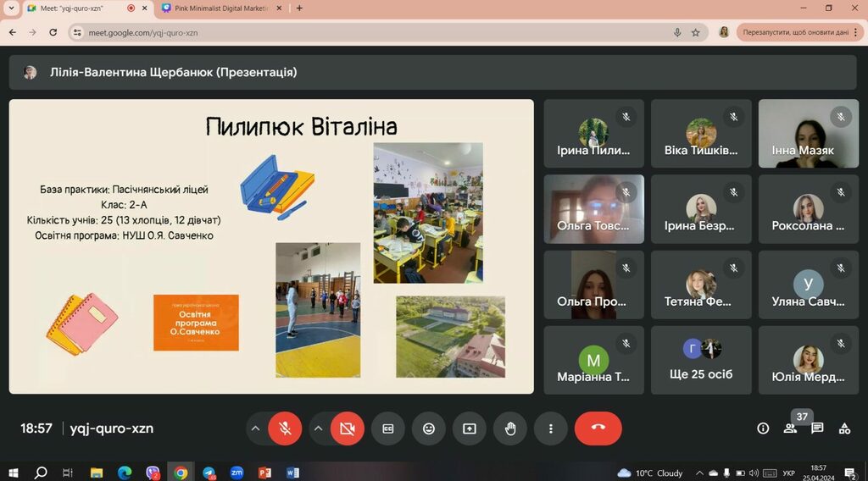
Task: Unmute the microphone in Meet
Action: [x=285, y=428]
